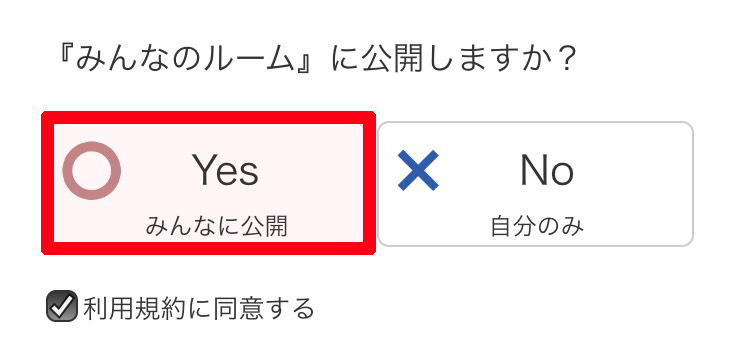The height and width of the screenshot is (362, 750).
Task: Click the checkmark in the terms checkbox
Action: click(x=63, y=305)
